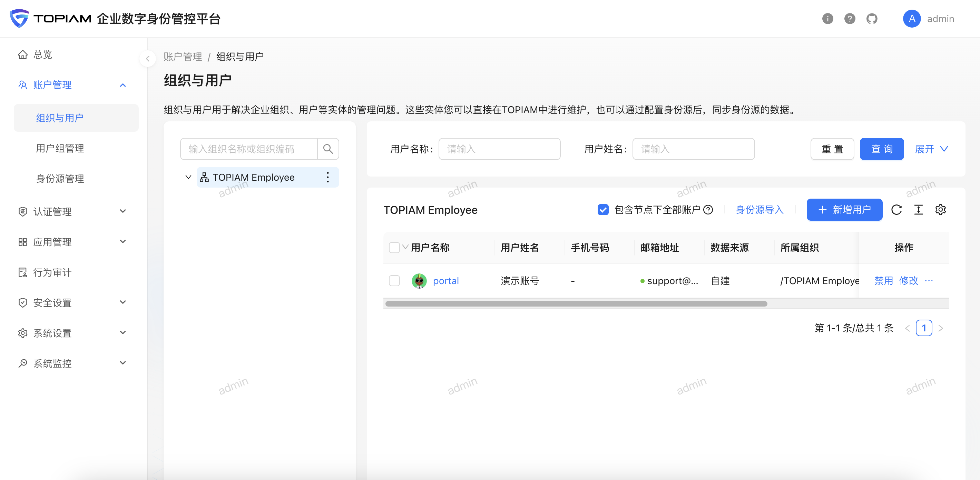Click the GitHub icon in header
The width and height of the screenshot is (980, 480).
(872, 19)
